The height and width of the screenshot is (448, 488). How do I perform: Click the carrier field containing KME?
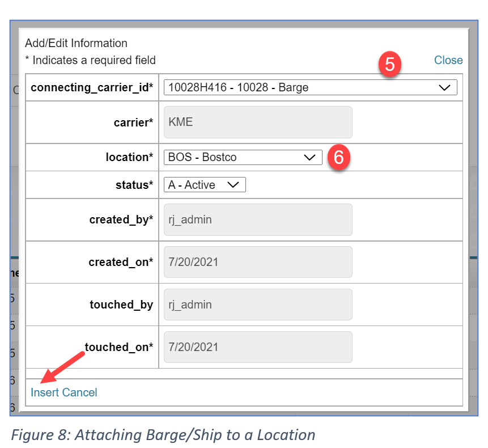coord(258,122)
